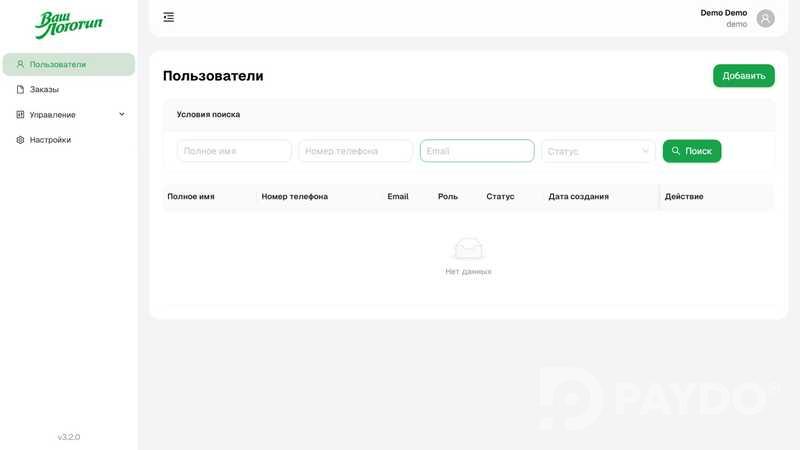Click into the Email search field
The height and width of the screenshot is (450, 800).
point(477,151)
